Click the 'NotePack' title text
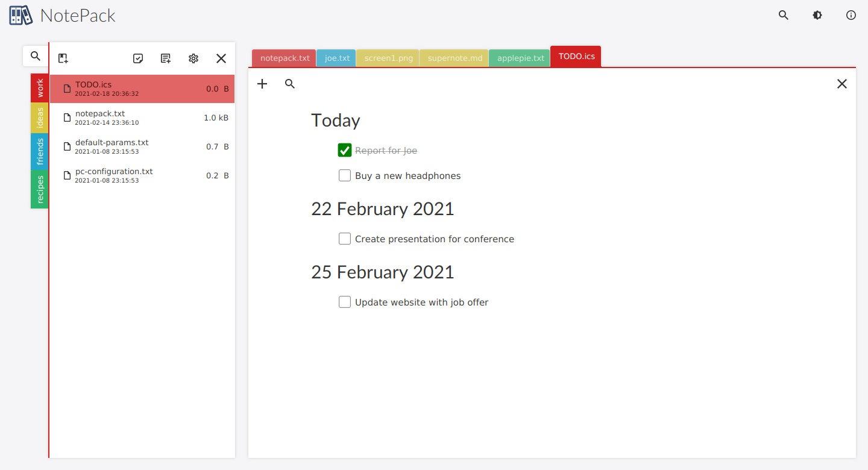The height and width of the screenshot is (470, 868). coord(78,16)
